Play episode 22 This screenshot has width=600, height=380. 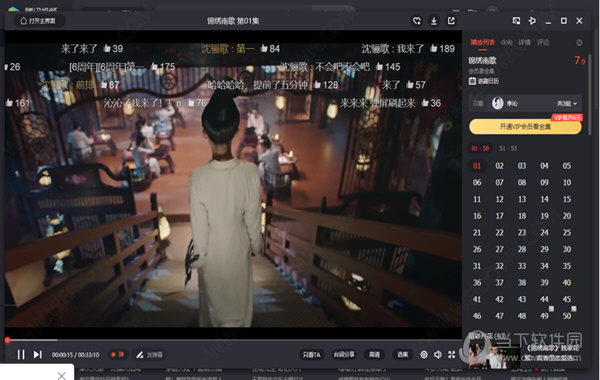(499, 233)
